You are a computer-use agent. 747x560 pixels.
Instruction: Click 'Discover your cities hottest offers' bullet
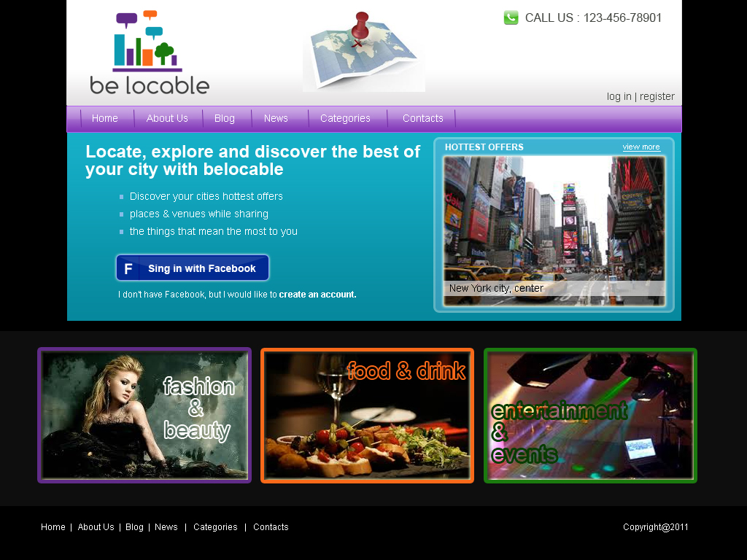tap(206, 196)
